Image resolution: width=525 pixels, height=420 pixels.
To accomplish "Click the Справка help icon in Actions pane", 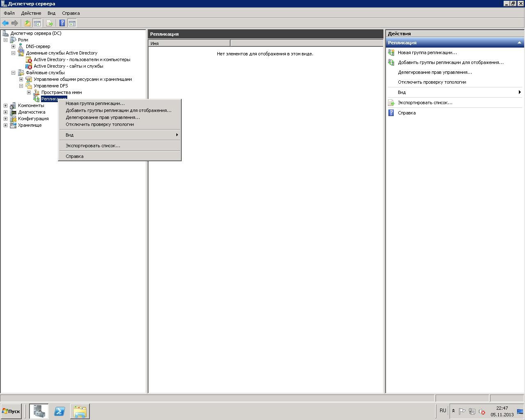I will click(391, 113).
